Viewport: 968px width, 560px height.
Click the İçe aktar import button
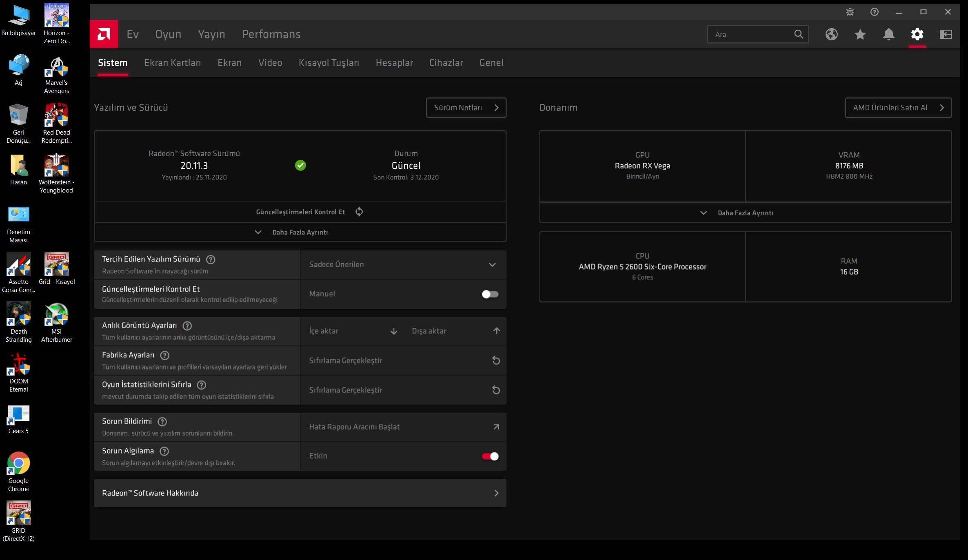tap(353, 331)
